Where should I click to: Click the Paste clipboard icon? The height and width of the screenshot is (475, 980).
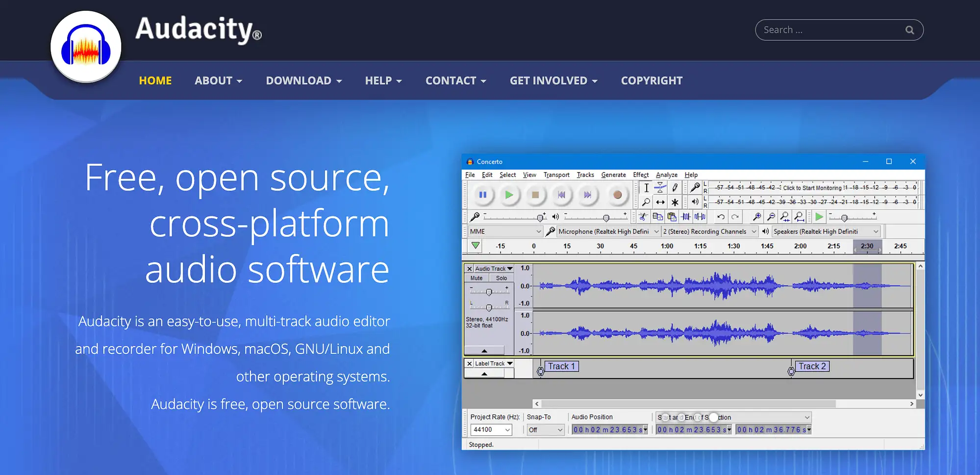tap(672, 217)
